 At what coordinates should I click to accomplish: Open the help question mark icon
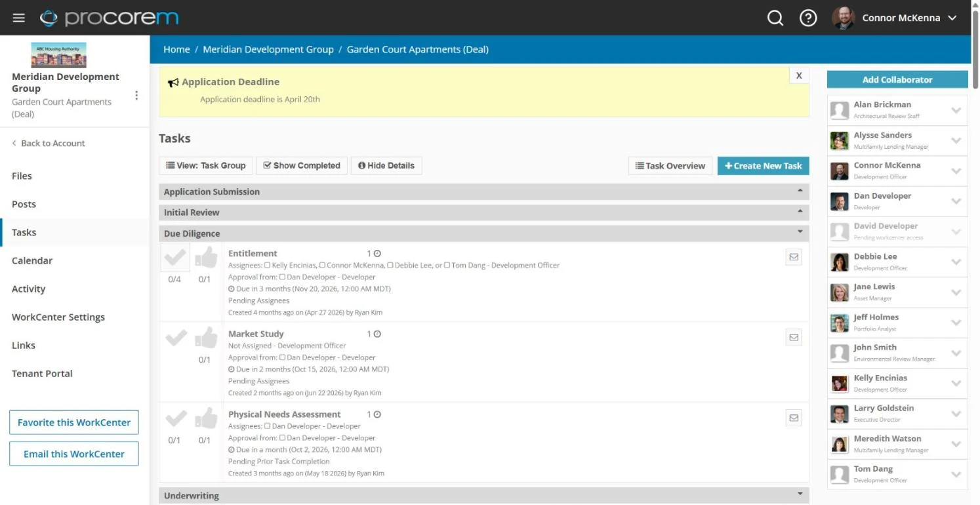pyautogui.click(x=808, y=18)
